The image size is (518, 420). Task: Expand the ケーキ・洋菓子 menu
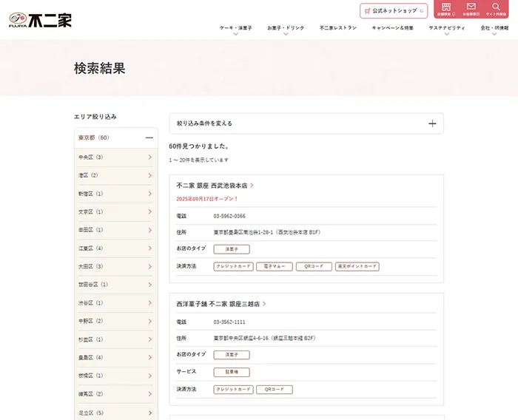click(x=236, y=28)
